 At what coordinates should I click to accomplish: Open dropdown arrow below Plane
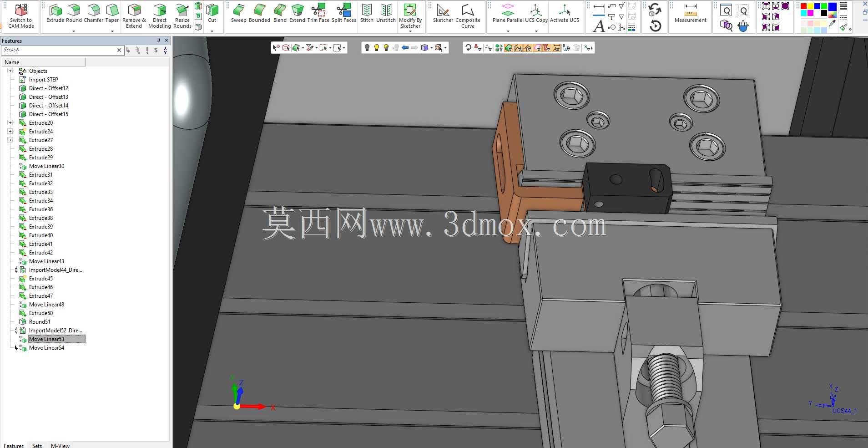pyautogui.click(x=508, y=31)
